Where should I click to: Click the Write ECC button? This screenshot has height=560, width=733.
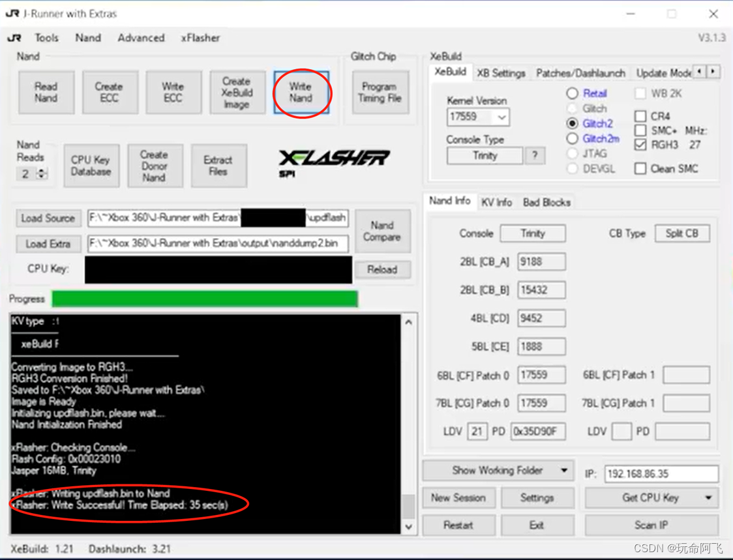point(173,92)
